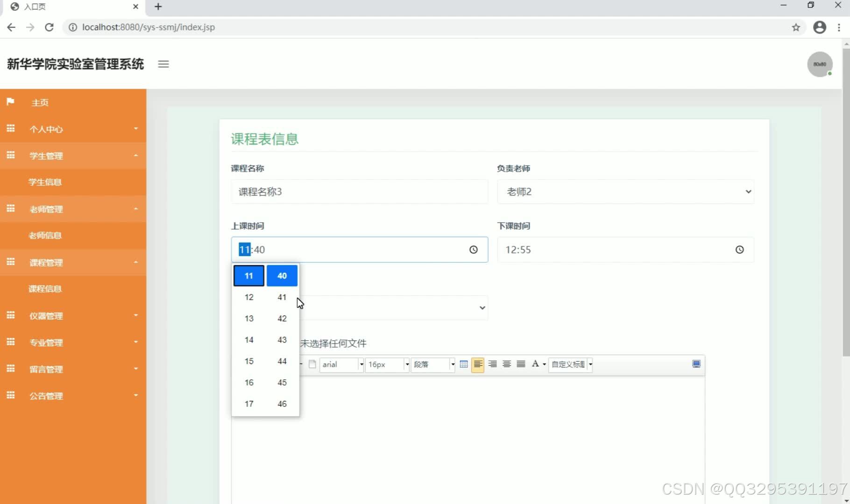
Task: Click the font color A icon
Action: point(535,364)
